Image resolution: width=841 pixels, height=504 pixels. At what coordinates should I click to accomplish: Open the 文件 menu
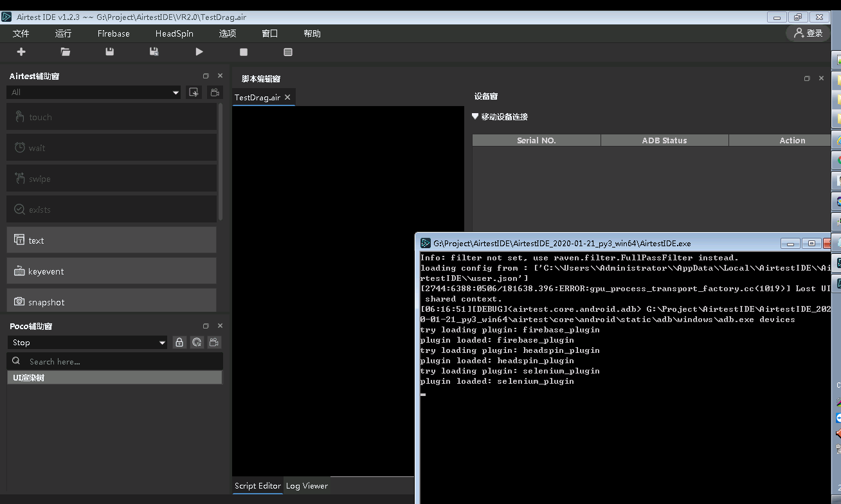tap(21, 33)
